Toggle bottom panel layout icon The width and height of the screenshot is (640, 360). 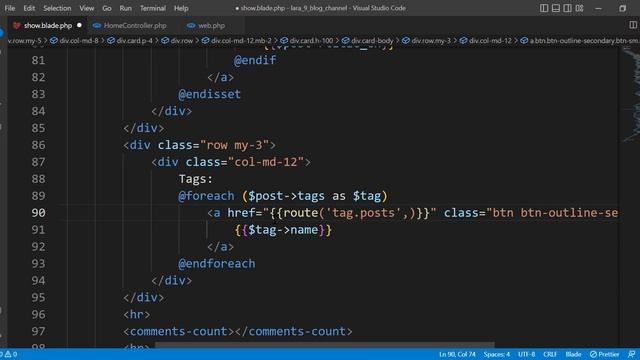[556, 8]
